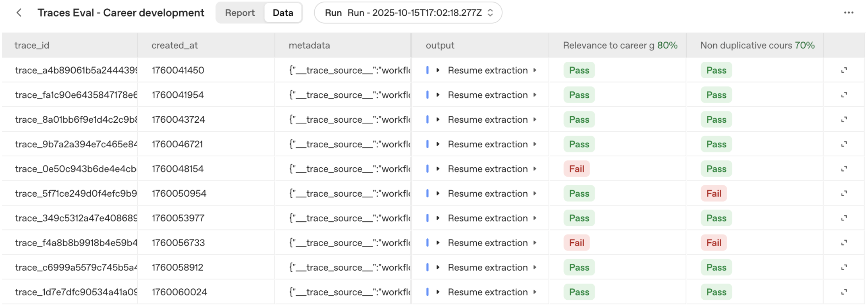Click the Relevance to career column header
The width and height of the screenshot is (868, 307).
click(608, 45)
